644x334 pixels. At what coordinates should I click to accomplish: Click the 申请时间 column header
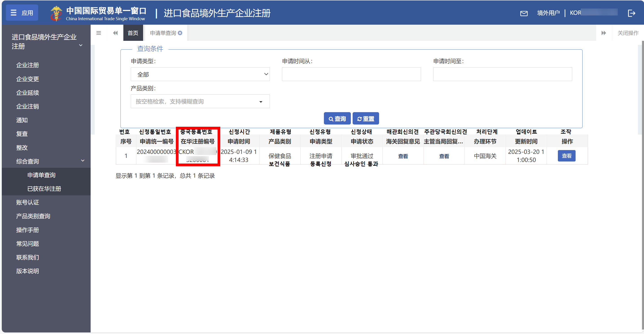[x=239, y=142]
